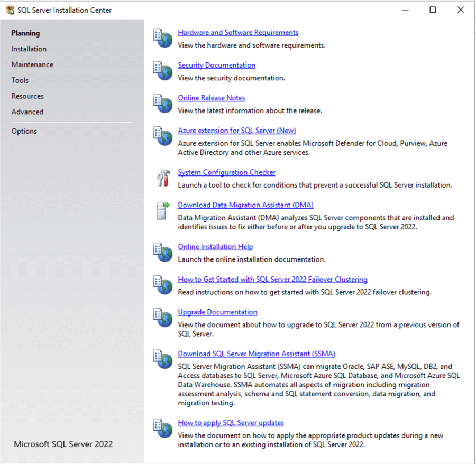This screenshot has height=464, width=476.
Task: Select Options in the sidebar
Action: click(x=24, y=131)
